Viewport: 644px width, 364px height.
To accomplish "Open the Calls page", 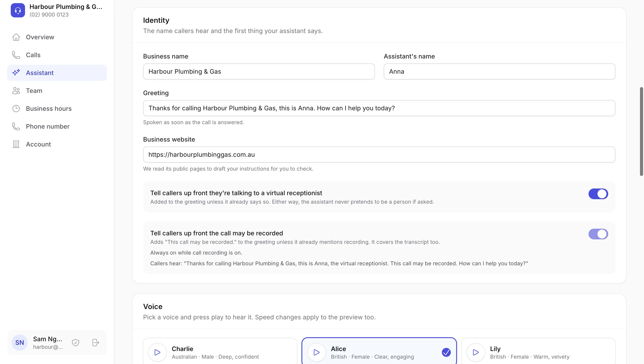I will coord(57,55).
